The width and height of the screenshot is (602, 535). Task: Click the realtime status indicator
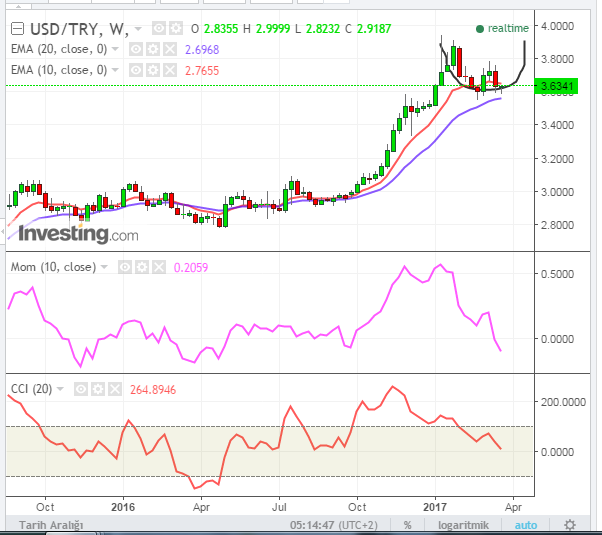502,28
